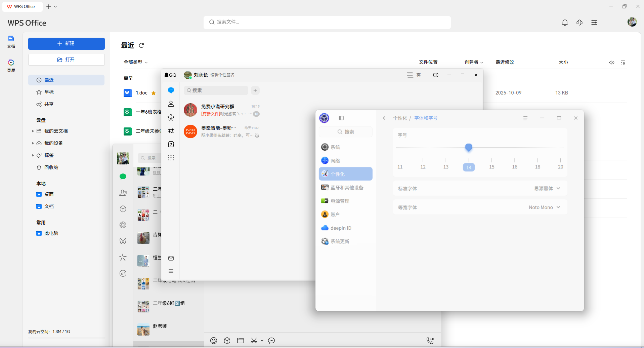Open WPS global settings sliders icon
The height and width of the screenshot is (348, 644).
tap(594, 23)
